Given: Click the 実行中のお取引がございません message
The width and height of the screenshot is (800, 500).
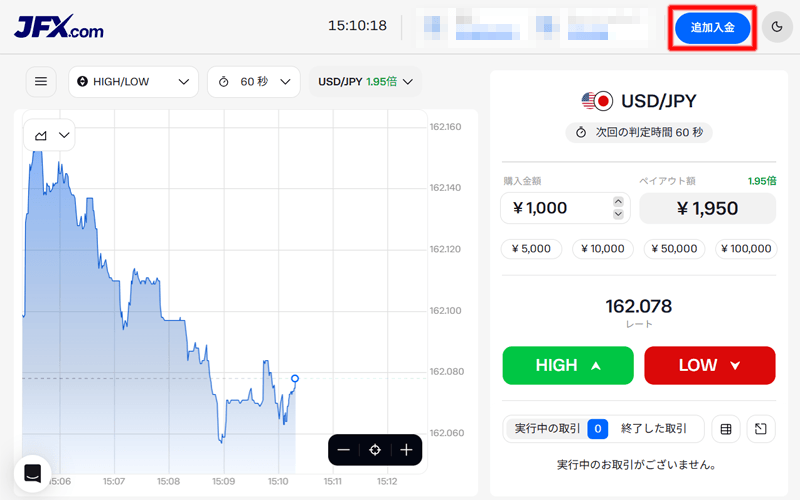Looking at the screenshot, I should [637, 465].
